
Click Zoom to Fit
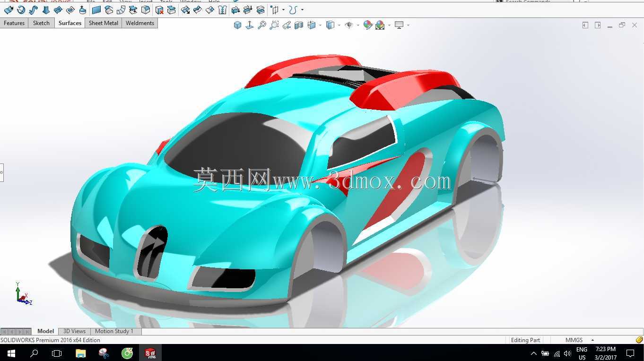tap(262, 25)
